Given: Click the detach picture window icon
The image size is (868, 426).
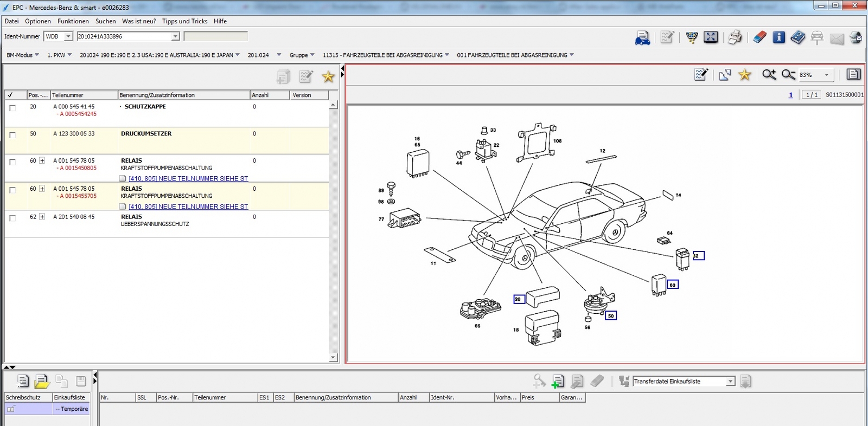Looking at the screenshot, I should coord(725,75).
